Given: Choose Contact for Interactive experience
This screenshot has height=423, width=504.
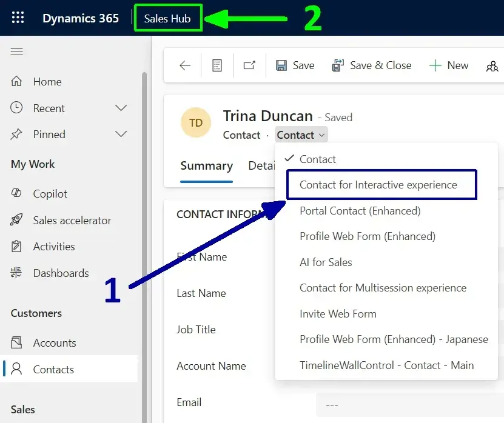Looking at the screenshot, I should tap(378, 185).
